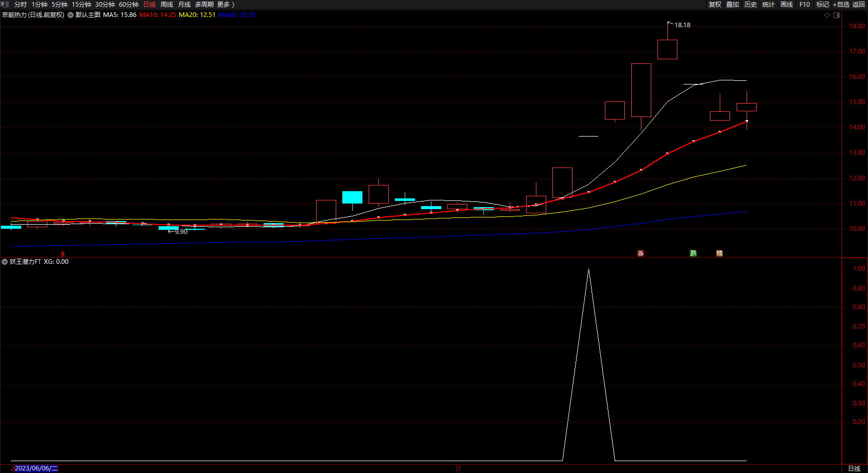The image size is (868, 473).
Task: Click the candlestick at the 18.18 high
Action: coord(667,49)
